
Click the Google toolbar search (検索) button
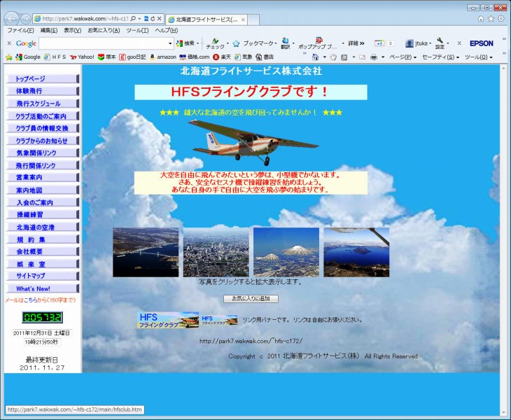tap(185, 43)
